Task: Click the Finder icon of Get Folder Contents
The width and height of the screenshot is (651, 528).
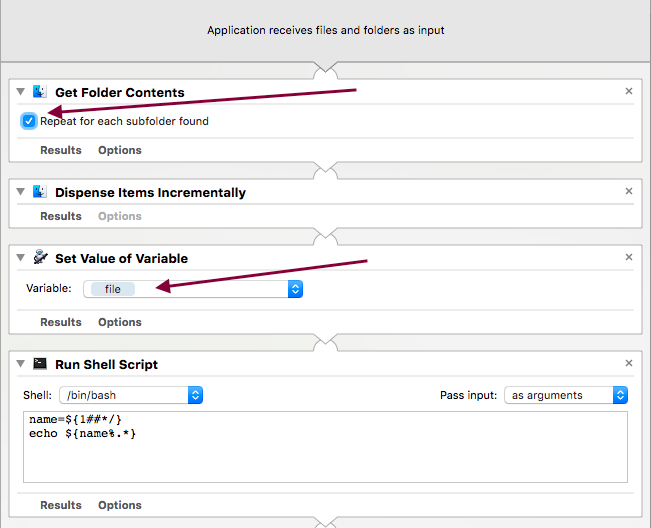Action: (40, 92)
